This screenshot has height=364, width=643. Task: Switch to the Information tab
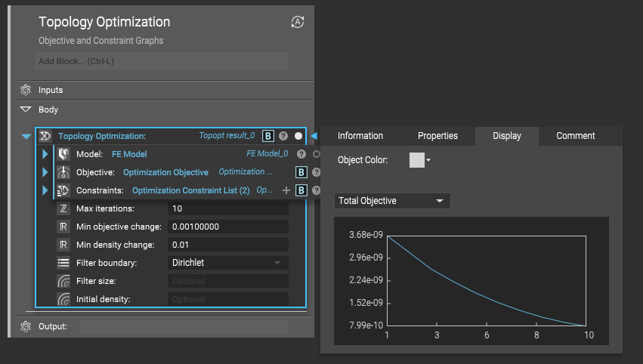coord(360,136)
